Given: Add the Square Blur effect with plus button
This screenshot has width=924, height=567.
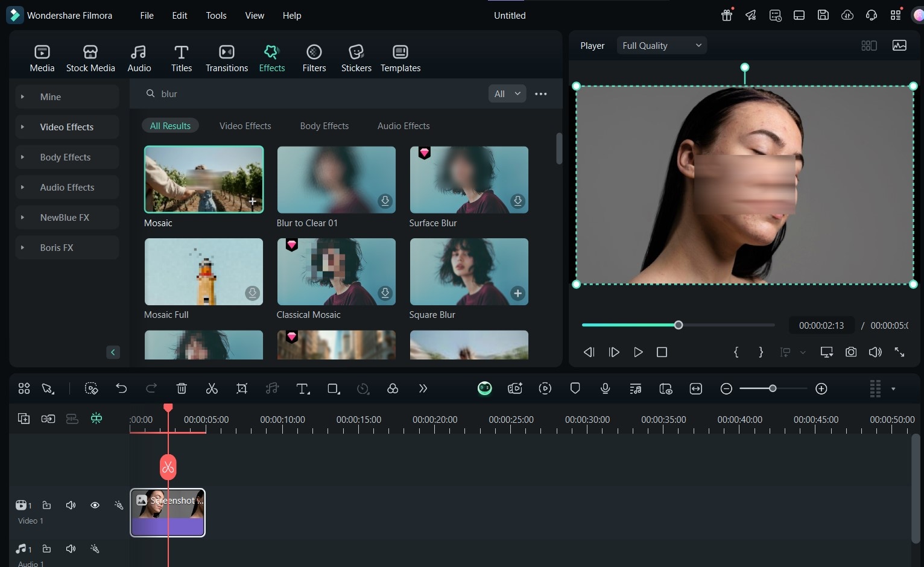Looking at the screenshot, I should pyautogui.click(x=517, y=293).
